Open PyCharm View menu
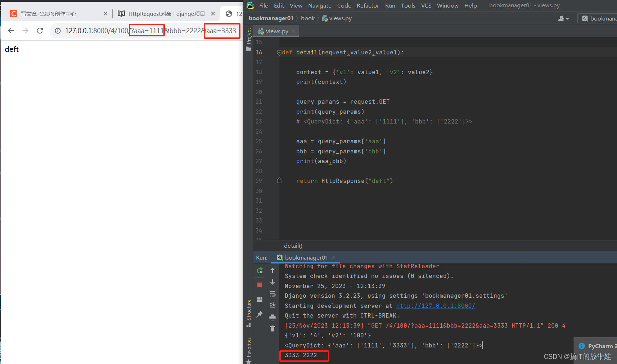This screenshot has width=617, height=364. [296, 5]
